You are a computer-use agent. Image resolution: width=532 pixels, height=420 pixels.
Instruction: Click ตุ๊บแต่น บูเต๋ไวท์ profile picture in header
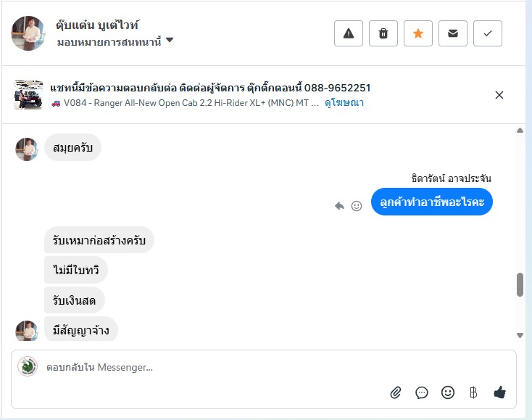tap(28, 33)
